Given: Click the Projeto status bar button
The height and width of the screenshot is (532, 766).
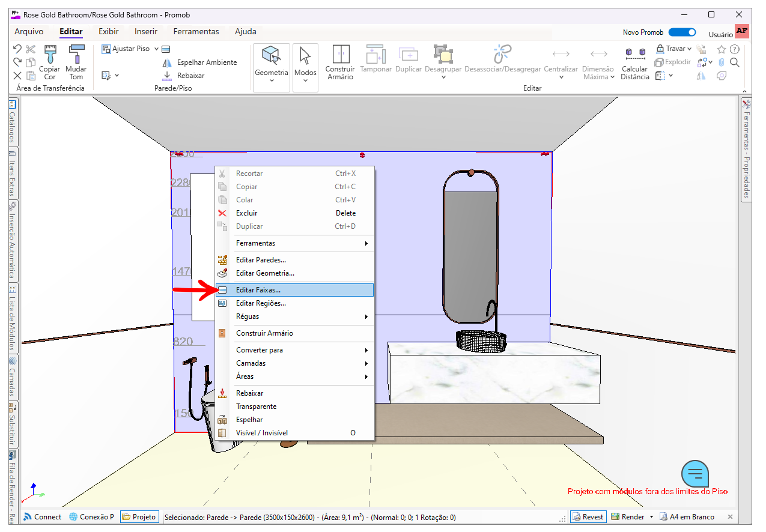Looking at the screenshot, I should (139, 517).
